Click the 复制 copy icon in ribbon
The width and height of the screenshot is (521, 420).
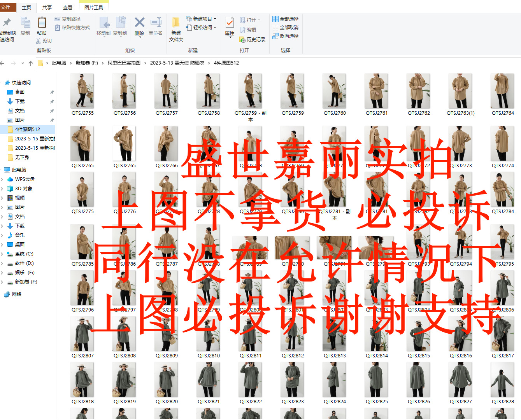click(x=25, y=22)
